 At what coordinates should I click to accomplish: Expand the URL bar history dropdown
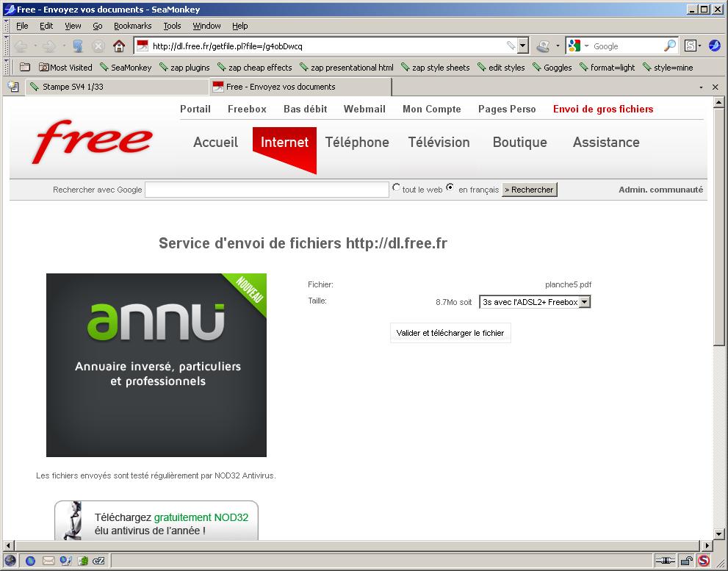click(522, 46)
